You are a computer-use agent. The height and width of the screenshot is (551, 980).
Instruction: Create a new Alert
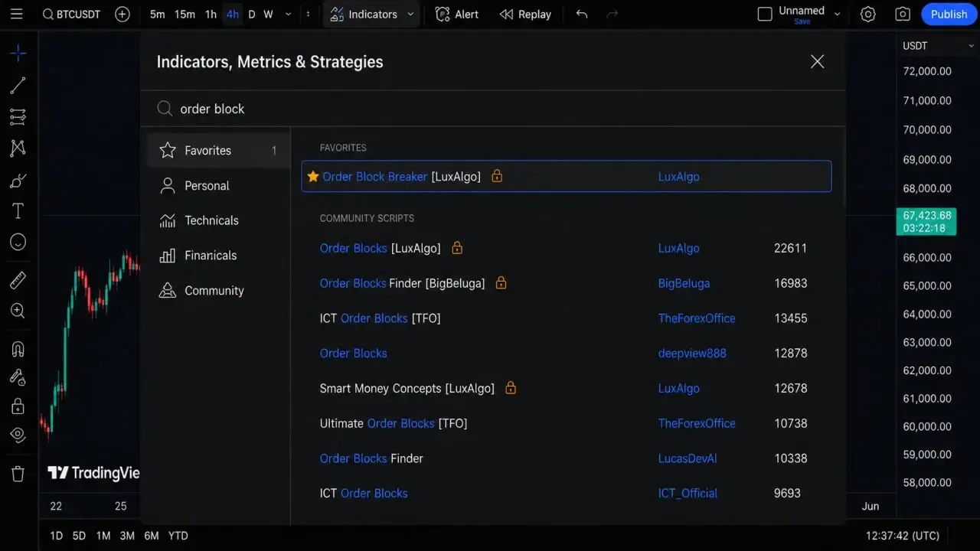(x=457, y=15)
